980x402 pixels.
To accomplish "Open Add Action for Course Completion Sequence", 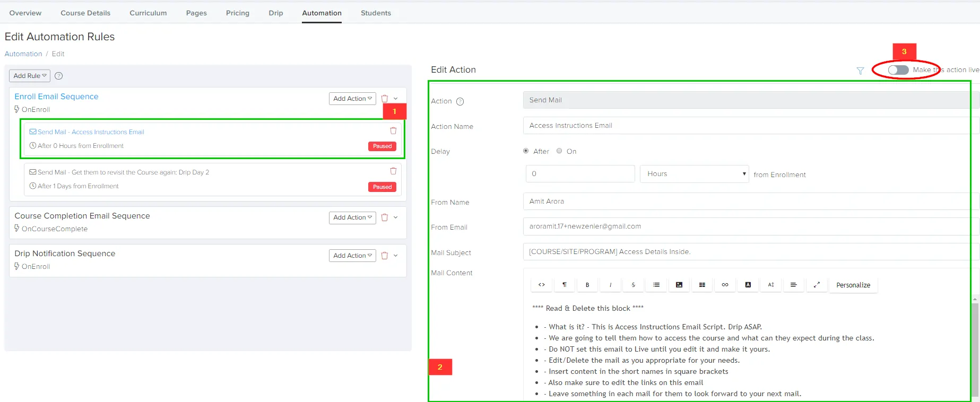I will (x=352, y=217).
